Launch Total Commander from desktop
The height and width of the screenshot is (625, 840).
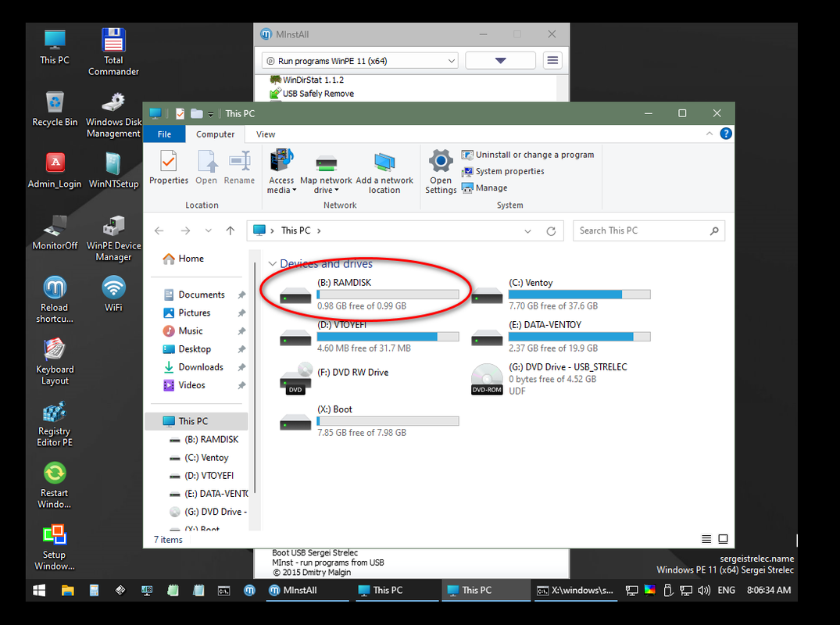click(113, 52)
